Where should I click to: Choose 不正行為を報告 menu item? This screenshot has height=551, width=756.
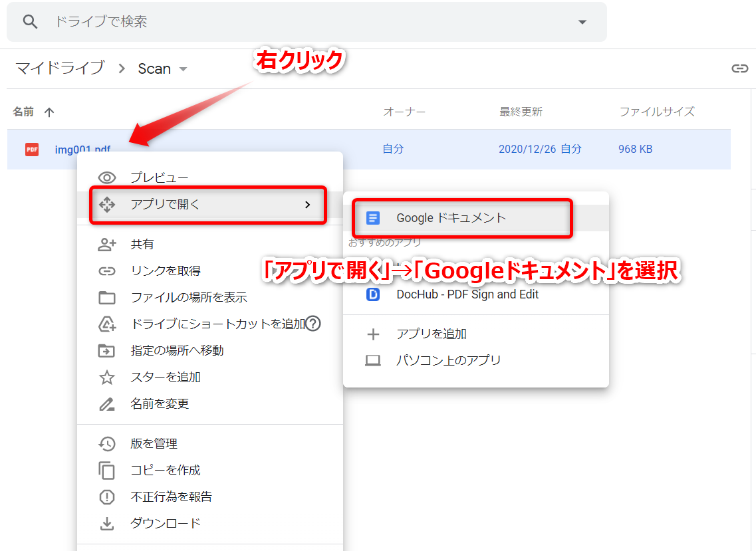coord(210,496)
